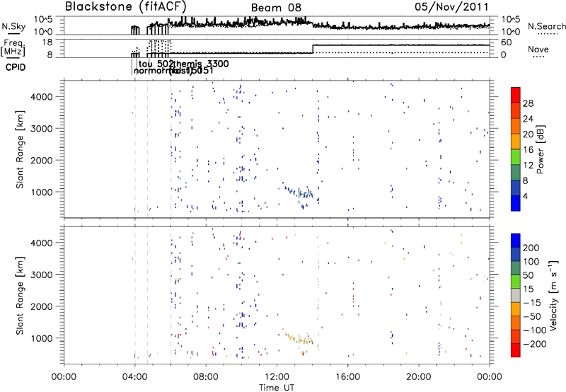Click the '18' label on the frequency axis
566x392 pixels.
click(x=47, y=42)
